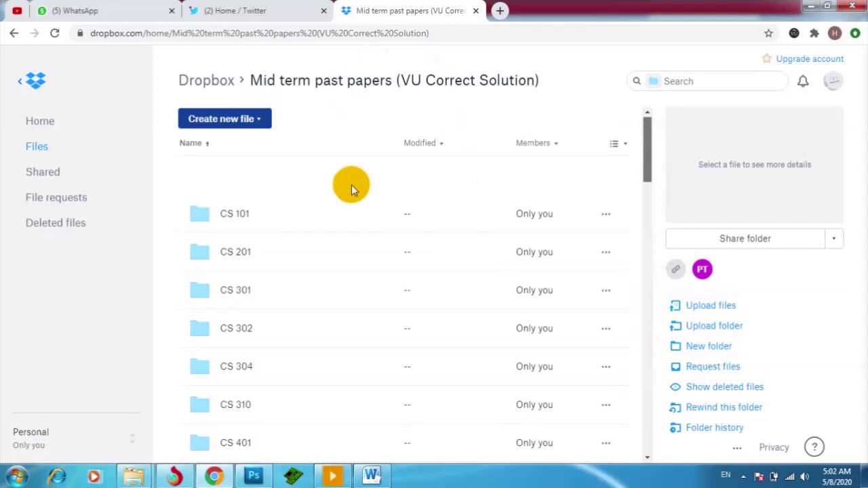Open more options for CS 101
Image resolution: width=868 pixels, height=488 pixels.
click(x=606, y=214)
